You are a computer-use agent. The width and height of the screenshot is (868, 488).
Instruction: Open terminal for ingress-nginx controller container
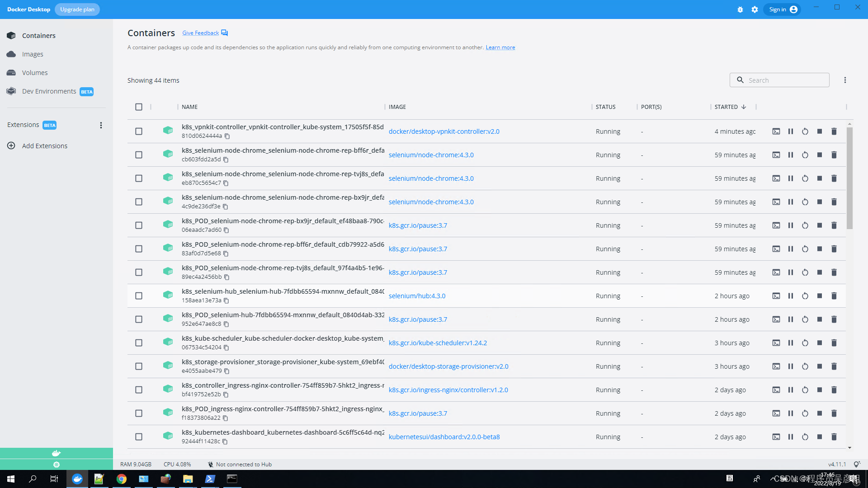(776, 390)
